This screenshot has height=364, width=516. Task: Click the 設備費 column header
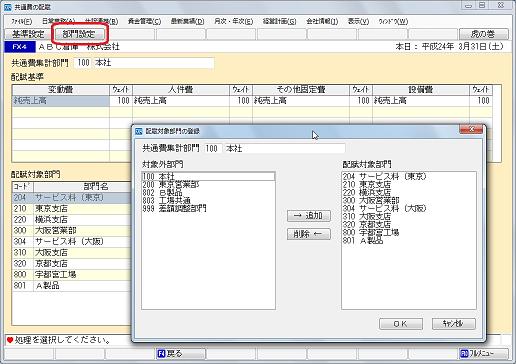421,90
